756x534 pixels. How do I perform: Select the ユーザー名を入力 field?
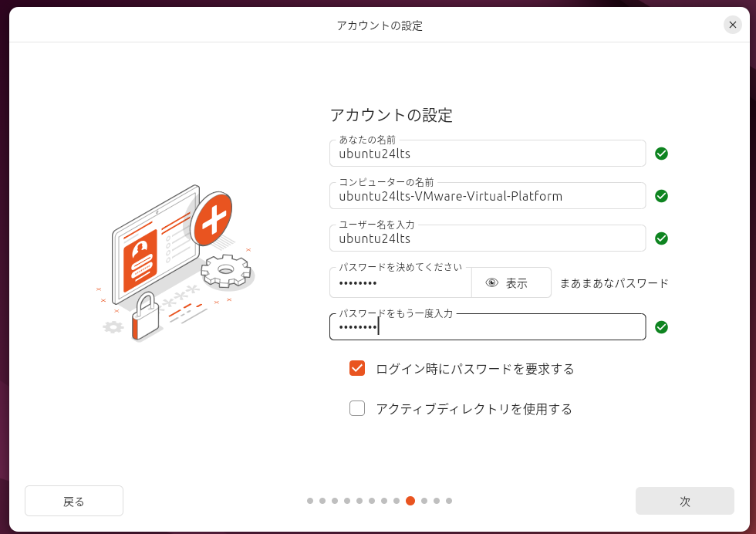click(x=488, y=238)
